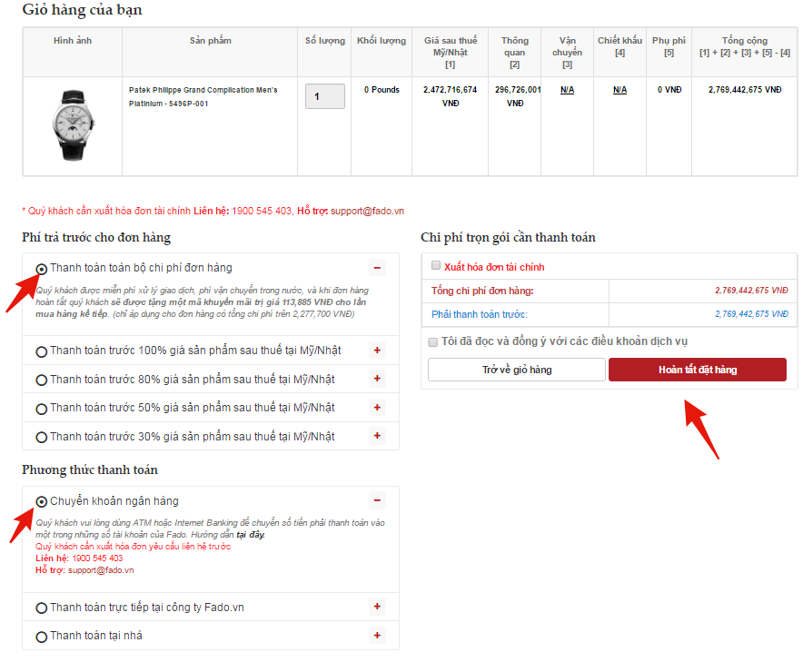The width and height of the screenshot is (803, 672).
Task: Click the 'Tổng cộng' column header
Action: 745,46
